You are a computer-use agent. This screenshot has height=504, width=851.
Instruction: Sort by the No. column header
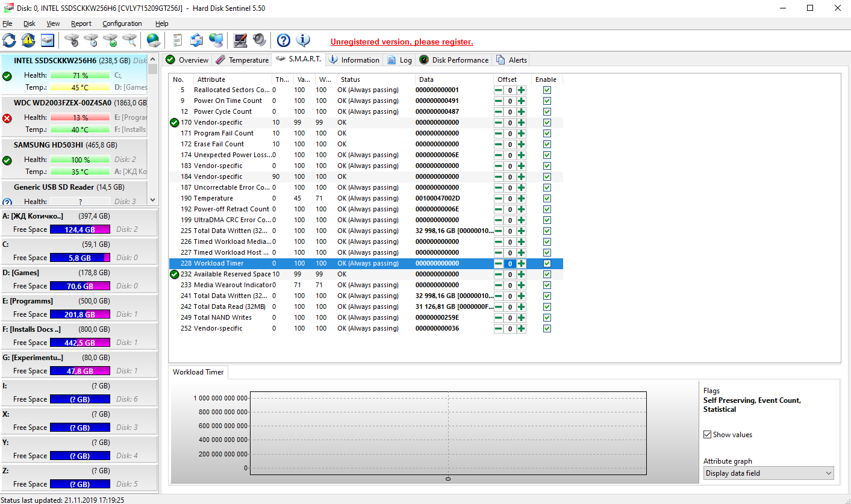coord(181,79)
